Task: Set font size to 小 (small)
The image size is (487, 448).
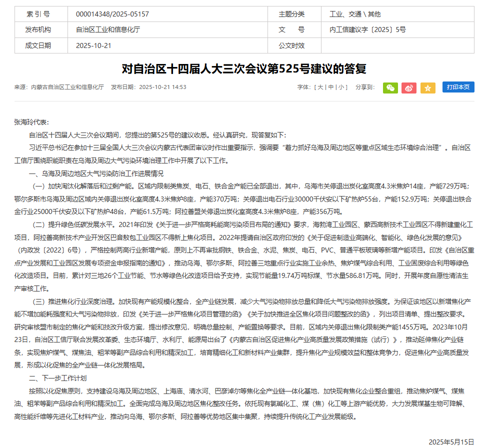Action: pyautogui.click(x=341, y=87)
